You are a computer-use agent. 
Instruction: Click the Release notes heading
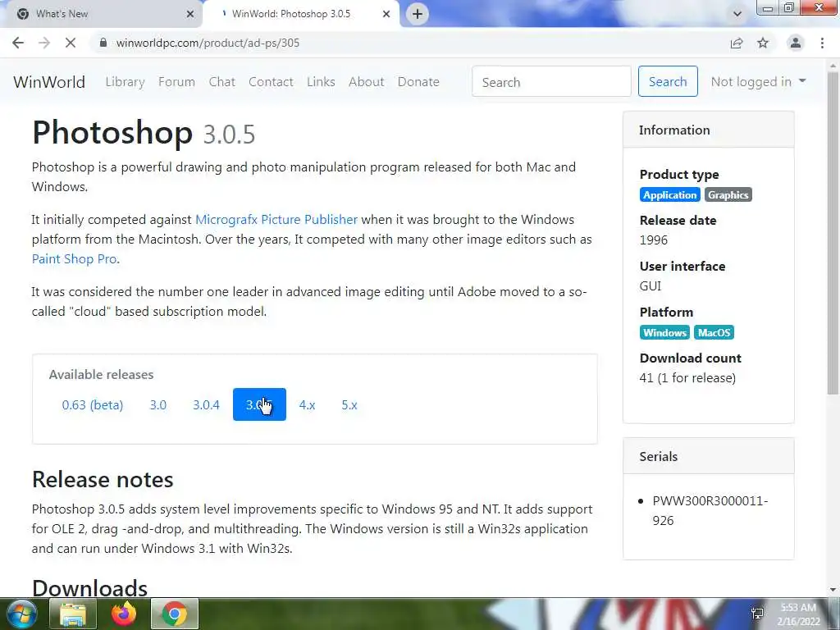pos(103,479)
